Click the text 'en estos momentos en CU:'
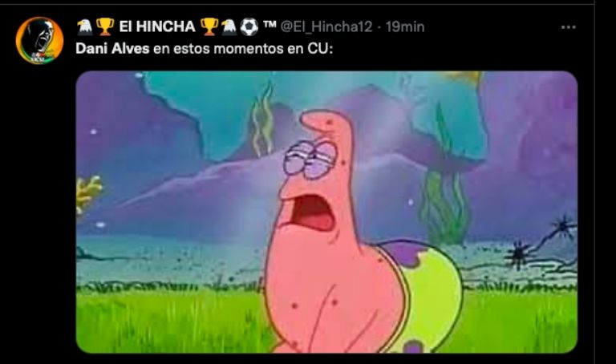Viewport: 616px width, 364px height. click(243, 49)
